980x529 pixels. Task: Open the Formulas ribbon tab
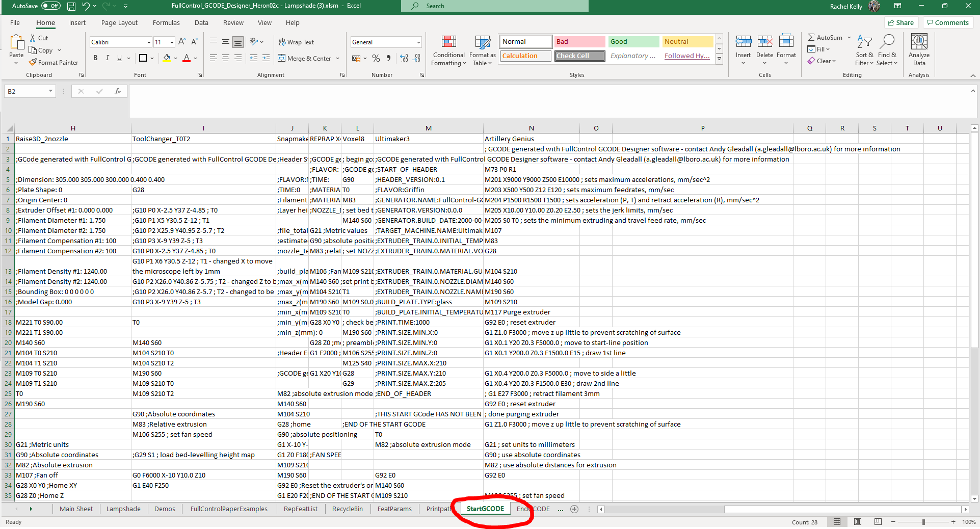pos(166,23)
